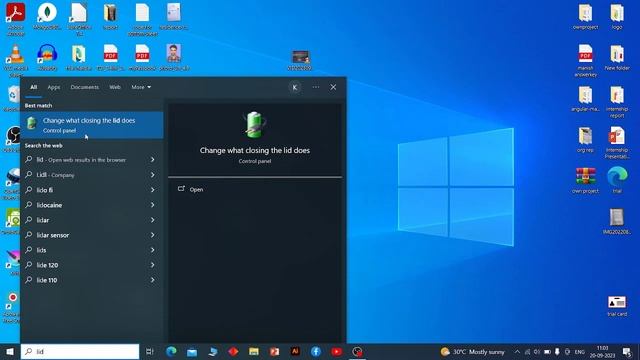
Task: Open 'manish answerkey' PDF on desktop
Action: 585,60
